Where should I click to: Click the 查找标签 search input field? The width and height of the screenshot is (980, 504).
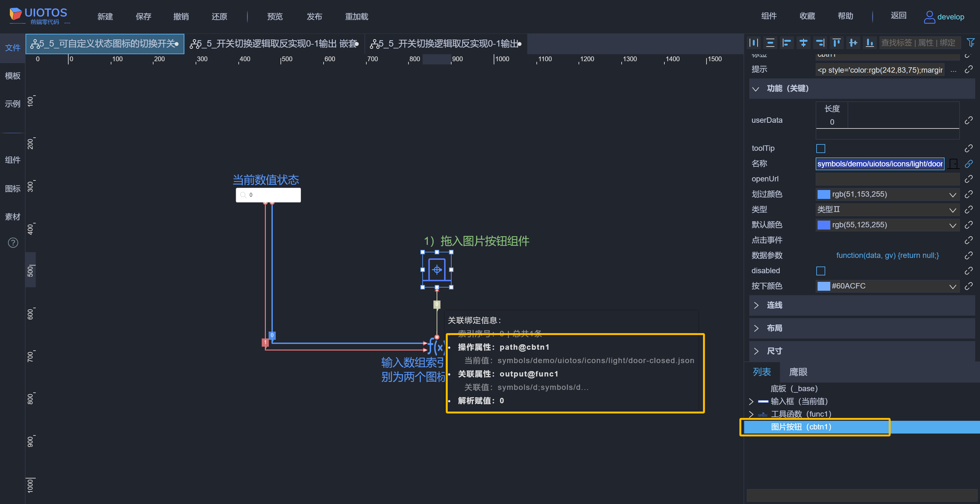coord(918,43)
